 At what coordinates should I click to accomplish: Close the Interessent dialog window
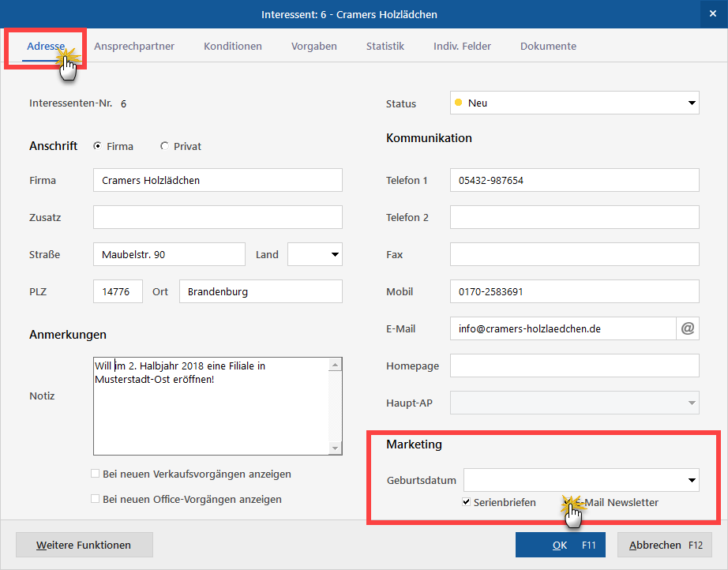713,14
